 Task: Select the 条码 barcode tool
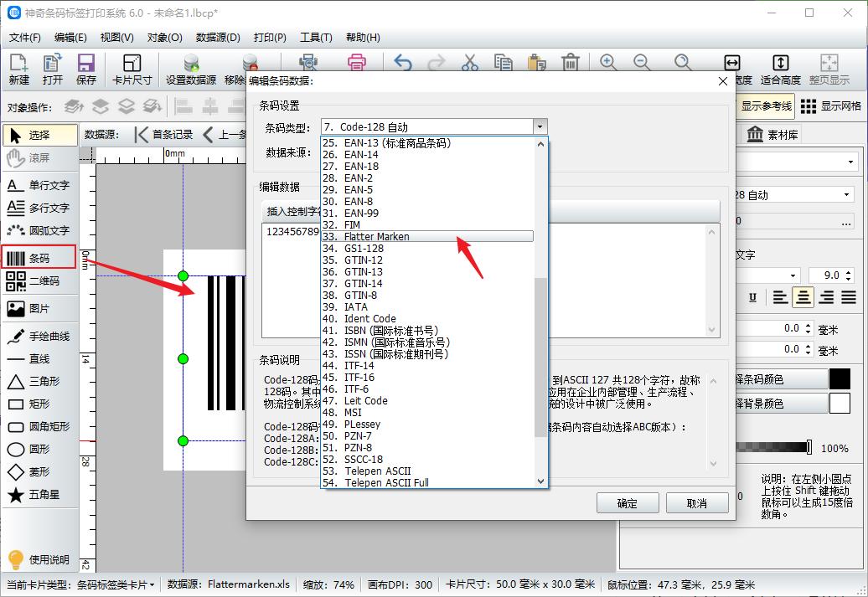[39, 257]
